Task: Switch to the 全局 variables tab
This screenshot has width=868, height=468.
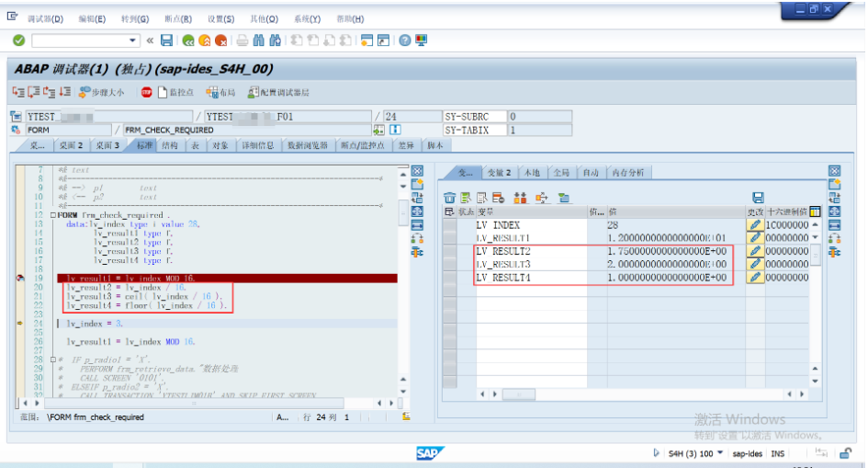Action: tap(561, 173)
